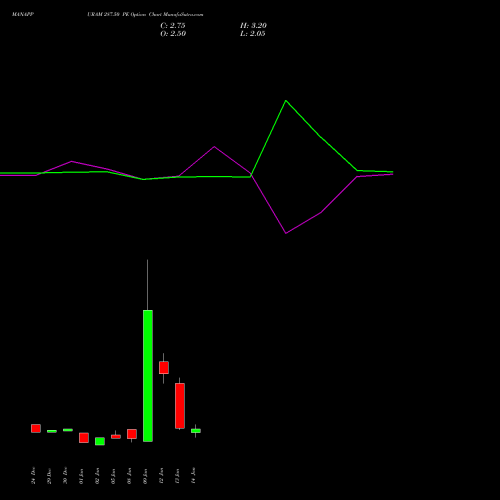Click the purple line's highest peak
The image size is (500, 500).
point(214,146)
